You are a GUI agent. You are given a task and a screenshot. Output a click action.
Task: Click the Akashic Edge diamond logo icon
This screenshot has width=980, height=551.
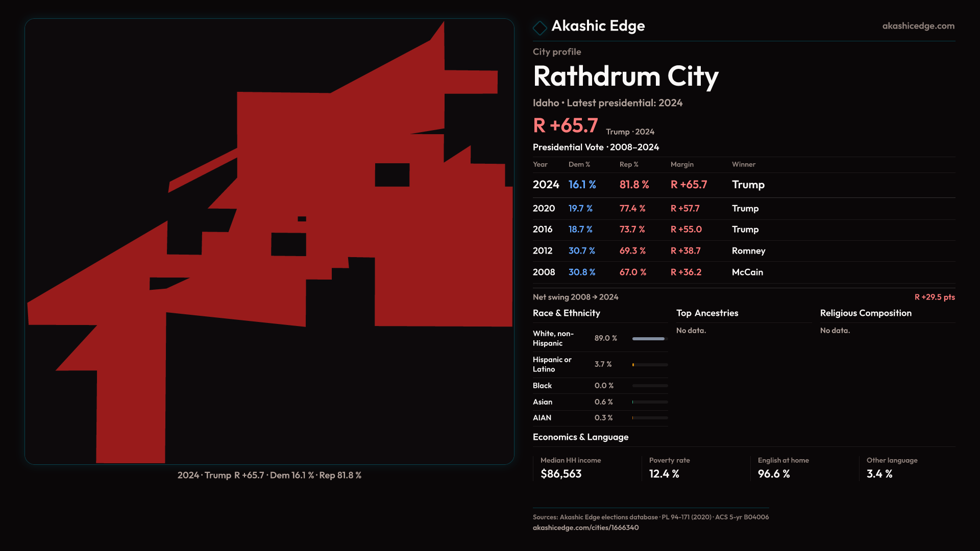coord(540,28)
